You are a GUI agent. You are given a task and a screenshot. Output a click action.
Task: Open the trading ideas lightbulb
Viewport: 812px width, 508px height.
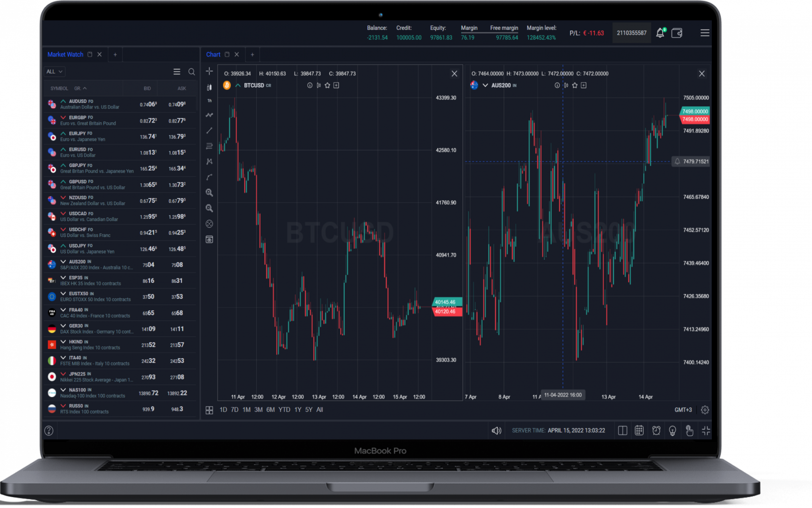(672, 431)
